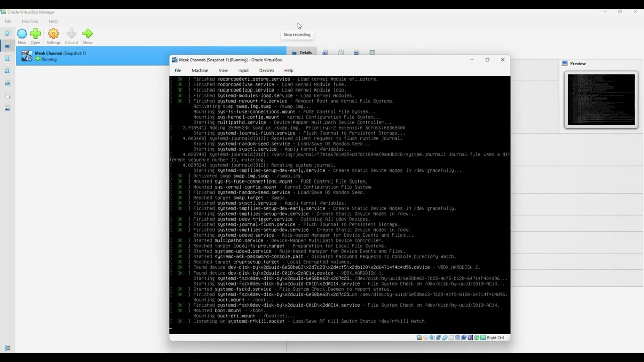
Task: Open the File menu in the VM window
Action: (178, 70)
